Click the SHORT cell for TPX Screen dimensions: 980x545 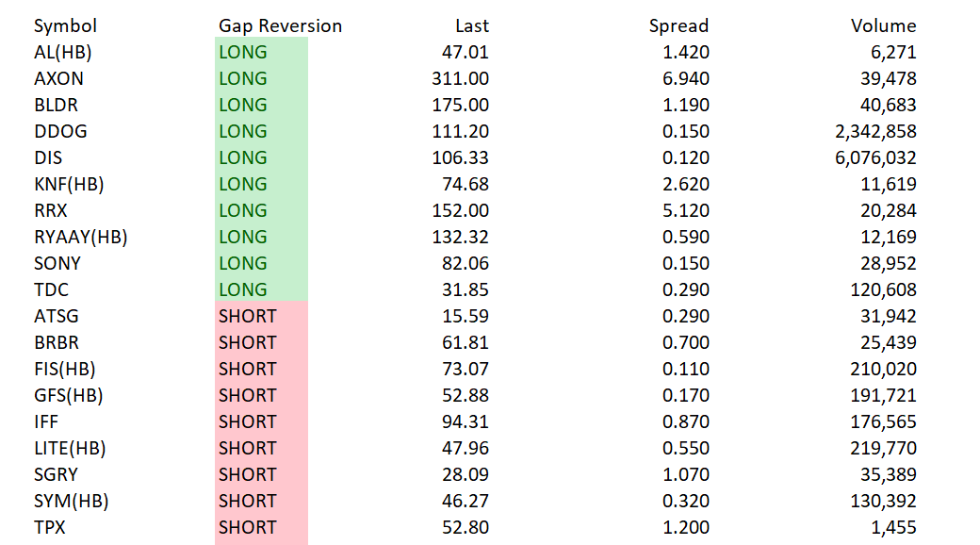tap(247, 527)
